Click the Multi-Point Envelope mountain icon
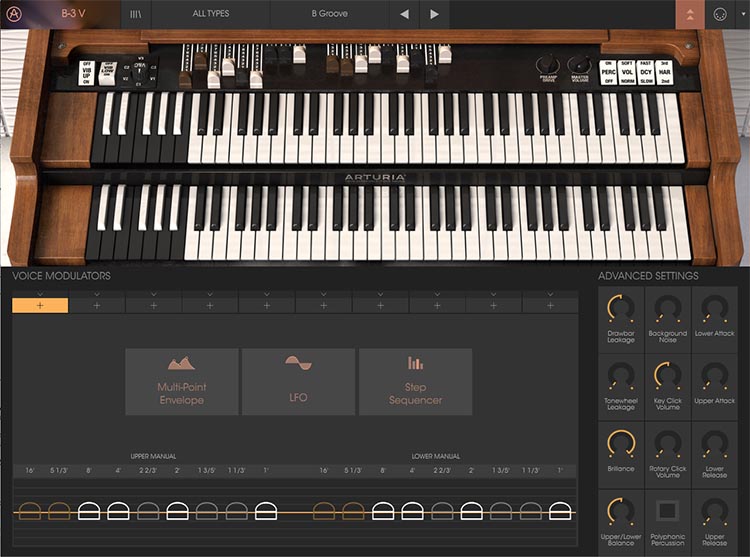Viewport: 750px width, 557px height. (181, 363)
